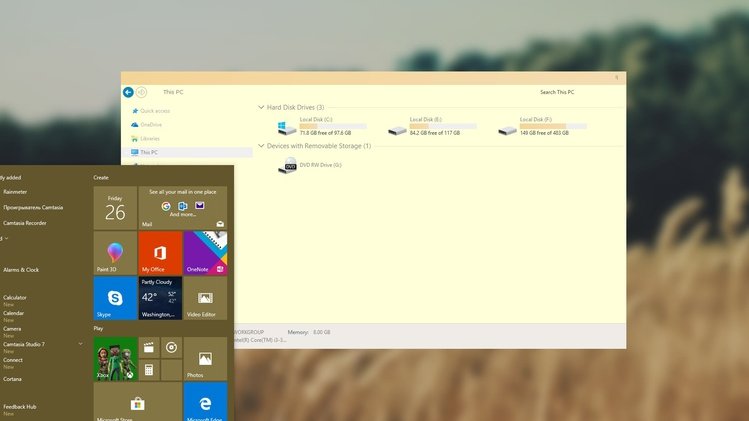The width and height of the screenshot is (749, 421).
Task: Open Rainmeter from the app list
Action: (x=15, y=192)
